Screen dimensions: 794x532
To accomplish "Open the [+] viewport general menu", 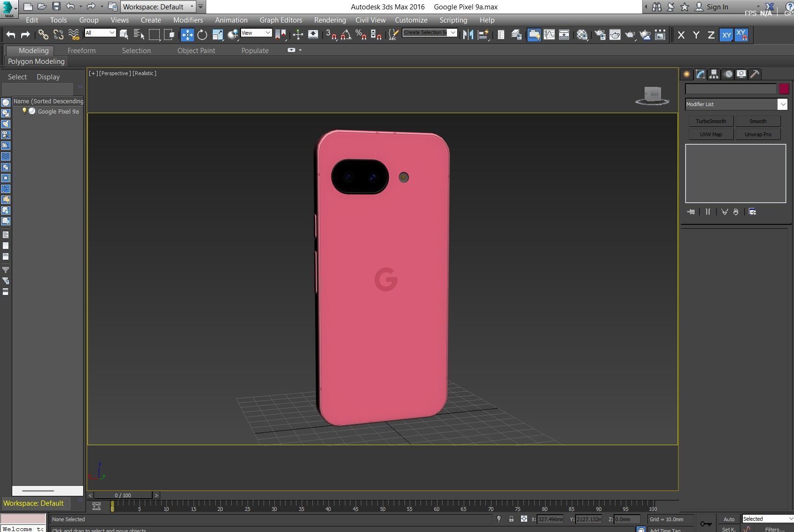I will [93, 73].
